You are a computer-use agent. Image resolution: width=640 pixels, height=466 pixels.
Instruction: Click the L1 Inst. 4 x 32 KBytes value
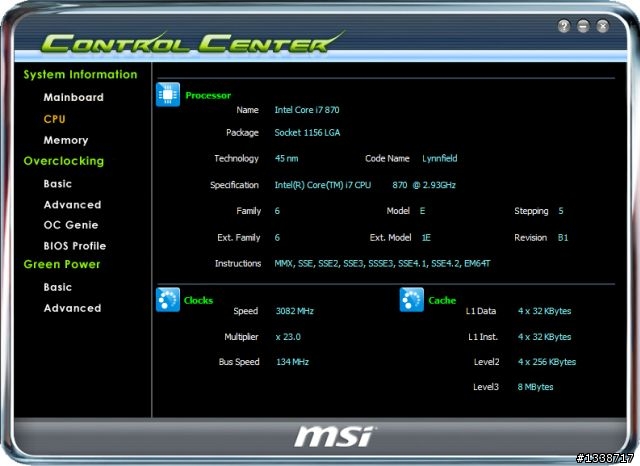point(544,337)
